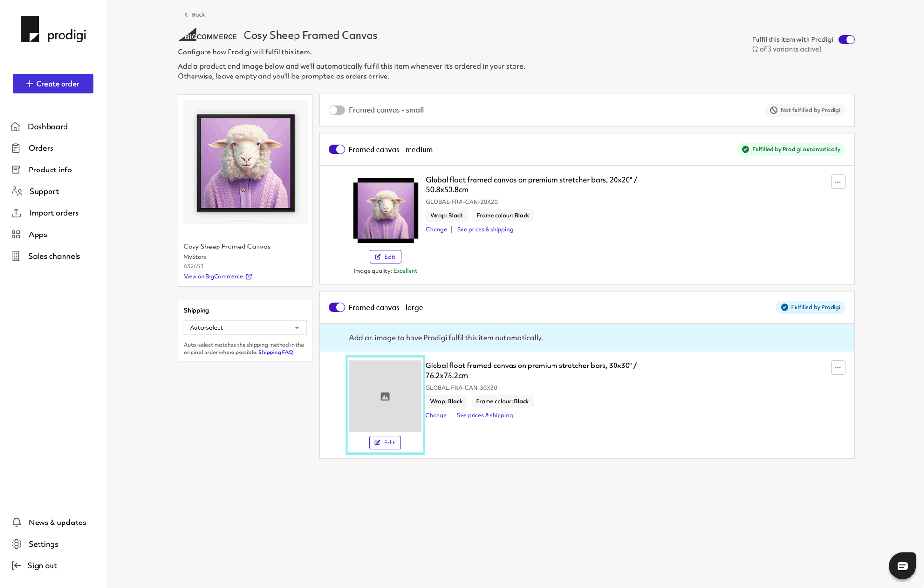924x588 pixels.
Task: Click the Support sidebar icon
Action: pyautogui.click(x=17, y=191)
